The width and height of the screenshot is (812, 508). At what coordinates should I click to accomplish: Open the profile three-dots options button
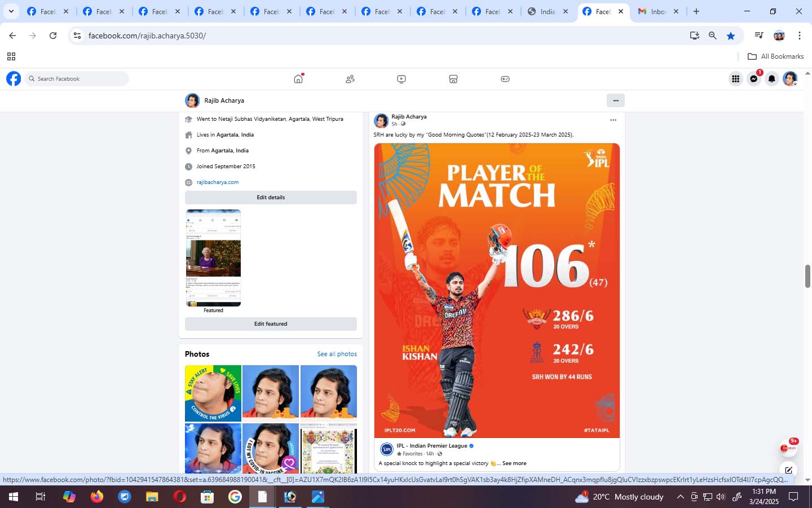[x=616, y=100]
